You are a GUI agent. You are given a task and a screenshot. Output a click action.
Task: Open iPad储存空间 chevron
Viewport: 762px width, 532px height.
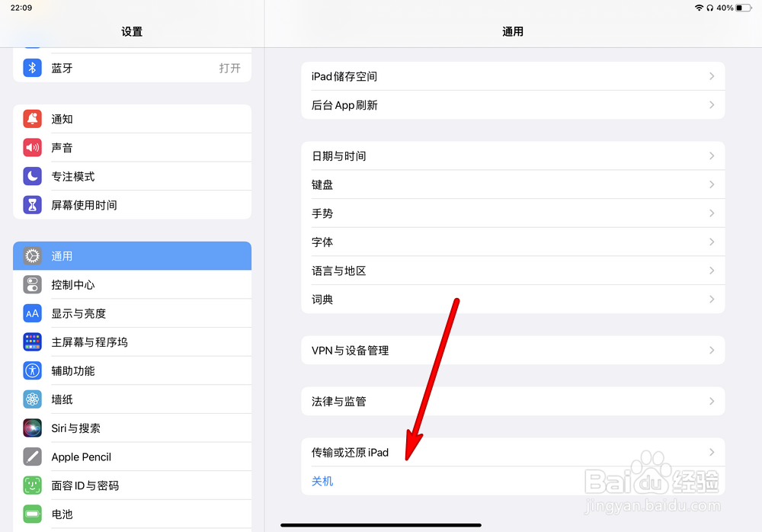[712, 76]
